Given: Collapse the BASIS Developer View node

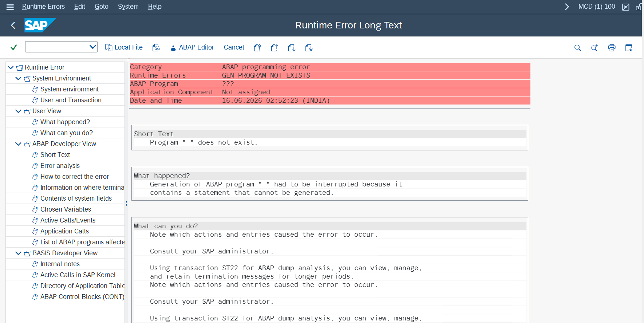Looking at the screenshot, I should coord(18,253).
